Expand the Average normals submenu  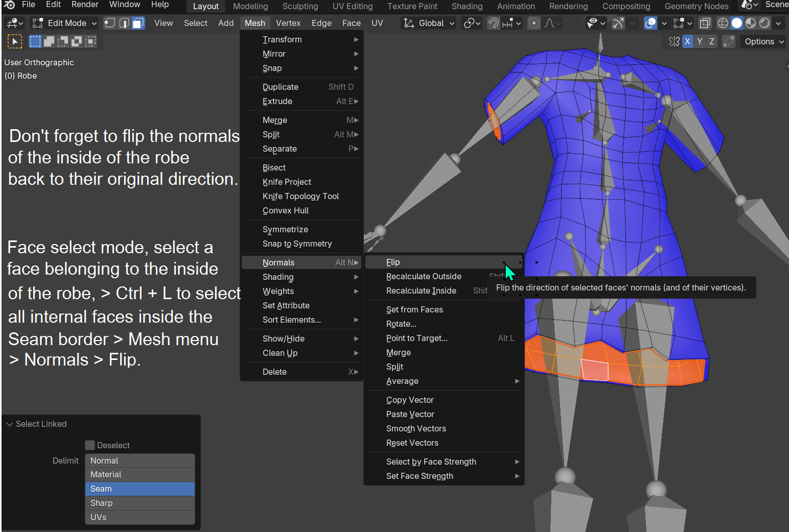444,381
